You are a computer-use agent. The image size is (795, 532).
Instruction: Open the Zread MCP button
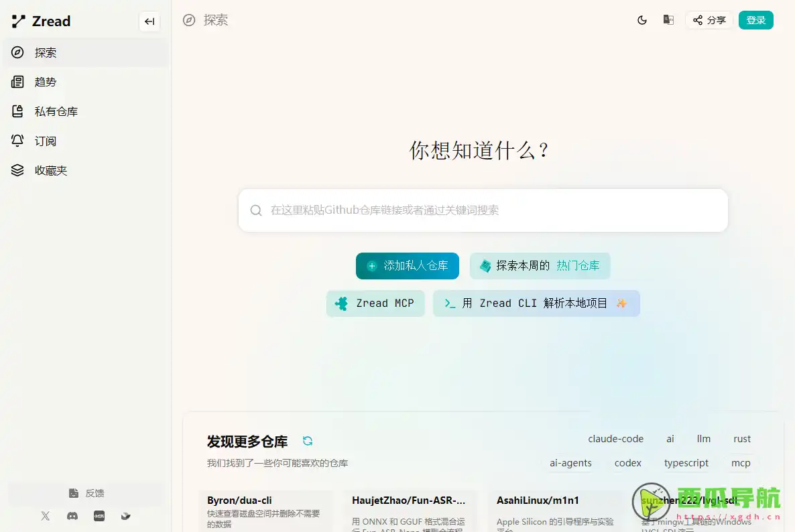[375, 304]
